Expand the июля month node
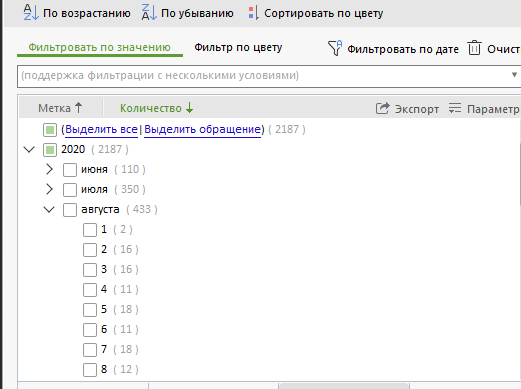This screenshot has height=389, width=521. tap(49, 189)
